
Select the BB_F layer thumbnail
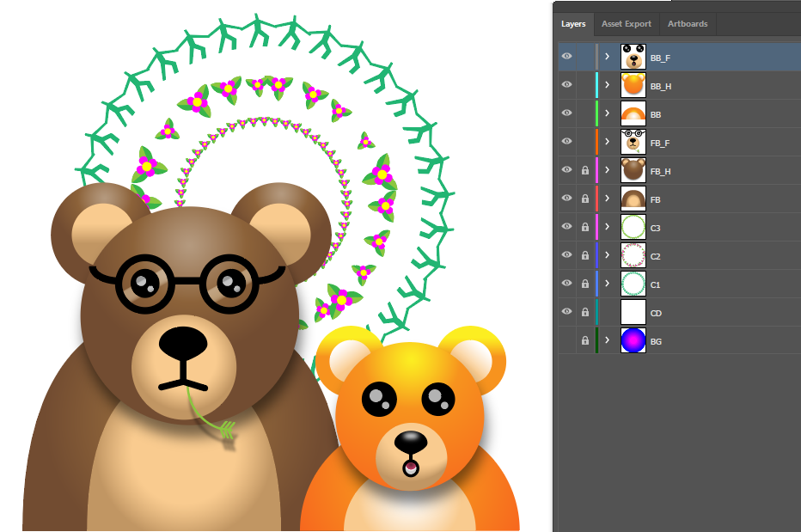(633, 57)
